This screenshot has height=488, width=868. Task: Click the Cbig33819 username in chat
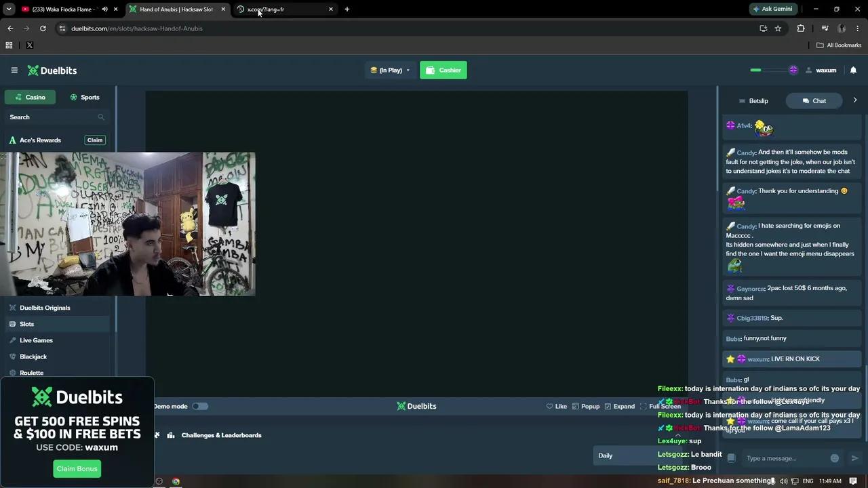pyautogui.click(x=752, y=318)
